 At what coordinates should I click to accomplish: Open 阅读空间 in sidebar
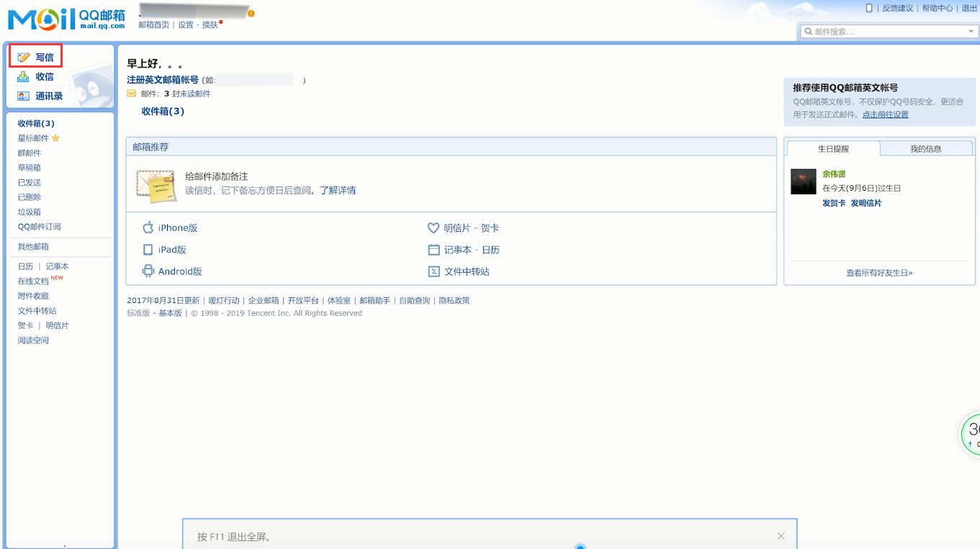coord(33,340)
